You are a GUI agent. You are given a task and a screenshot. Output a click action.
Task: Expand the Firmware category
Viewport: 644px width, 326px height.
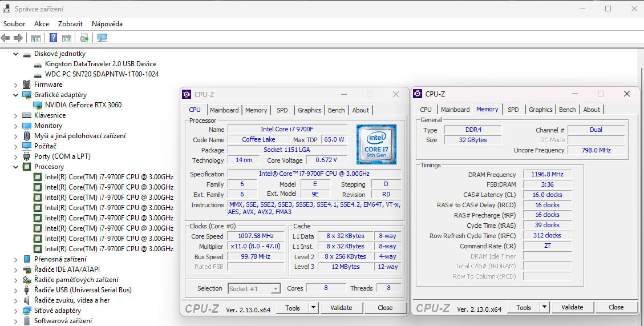[x=16, y=84]
